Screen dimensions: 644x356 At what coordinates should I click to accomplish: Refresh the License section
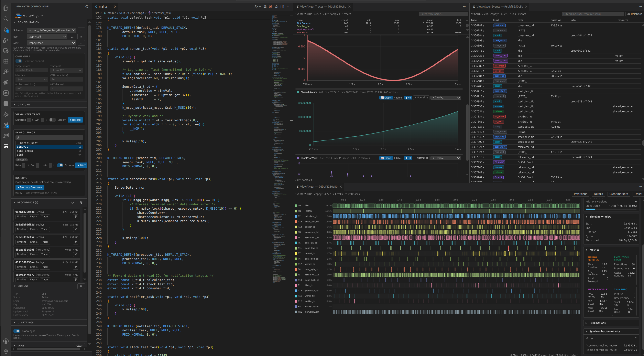pos(81,286)
